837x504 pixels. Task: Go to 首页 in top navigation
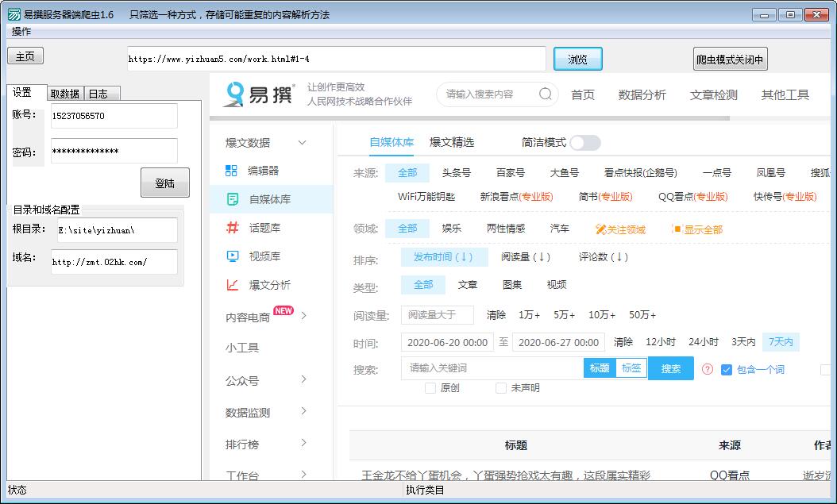pos(582,95)
